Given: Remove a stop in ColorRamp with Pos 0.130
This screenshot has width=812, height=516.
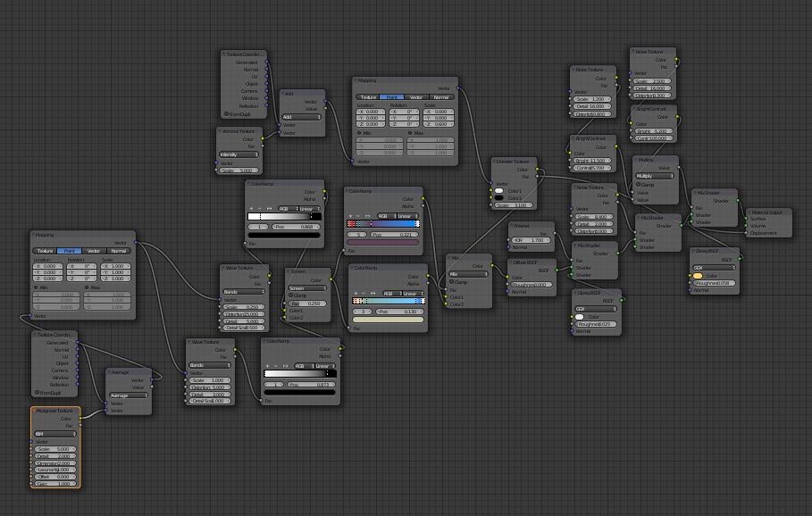Looking at the screenshot, I should point(364,294).
